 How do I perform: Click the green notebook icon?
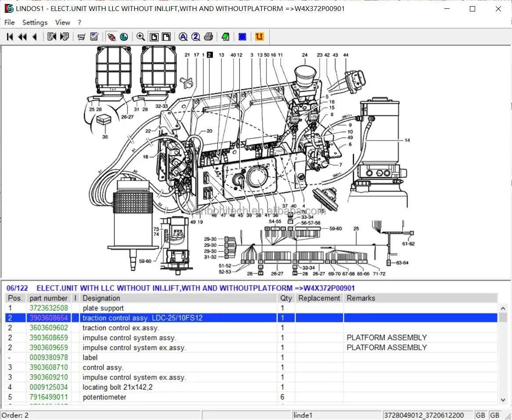[x=225, y=37]
